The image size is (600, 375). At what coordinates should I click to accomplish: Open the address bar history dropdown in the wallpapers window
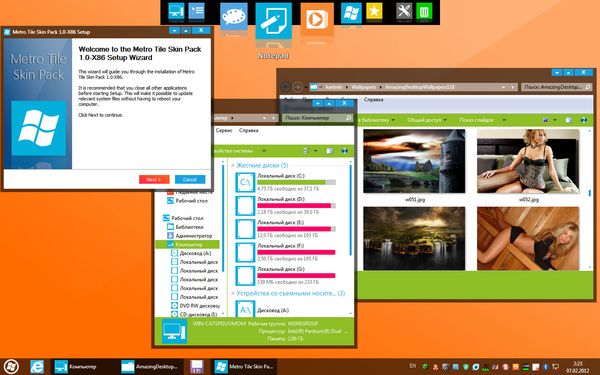(x=504, y=87)
